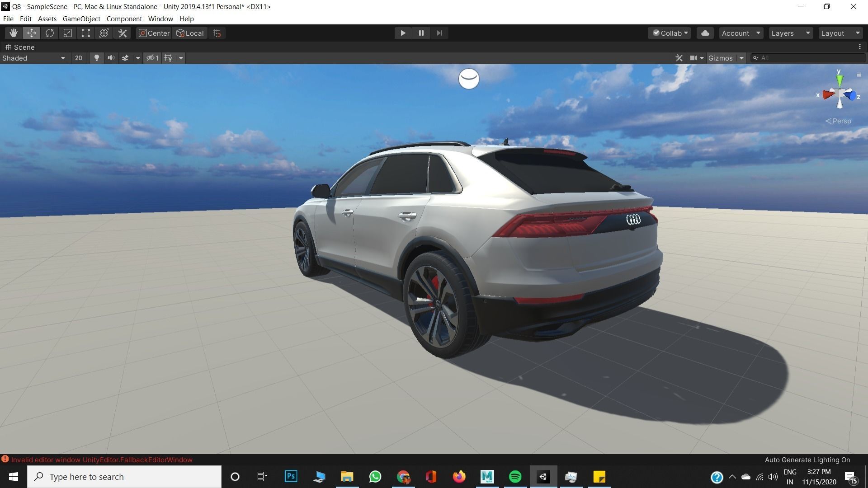Select the Rect Transform tool

85,33
